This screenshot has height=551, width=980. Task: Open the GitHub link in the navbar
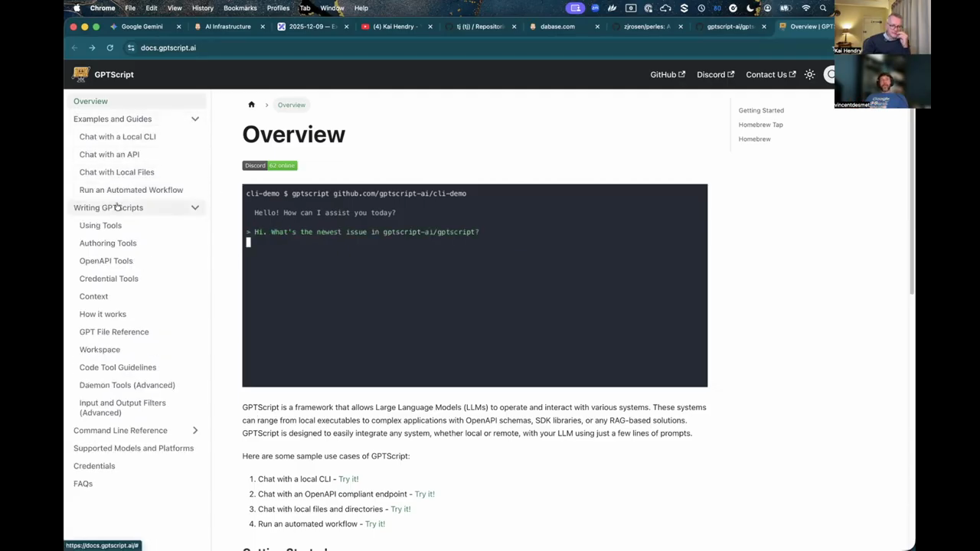(667, 74)
